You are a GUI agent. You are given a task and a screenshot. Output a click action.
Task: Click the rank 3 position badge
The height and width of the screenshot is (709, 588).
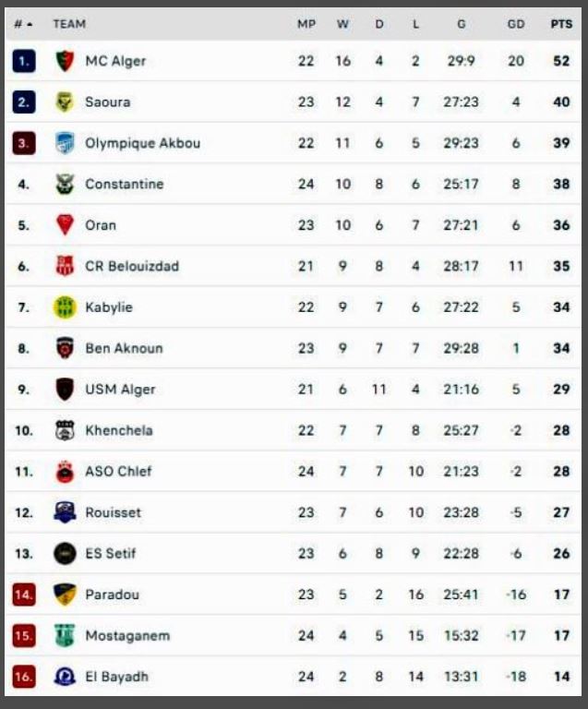click(24, 143)
